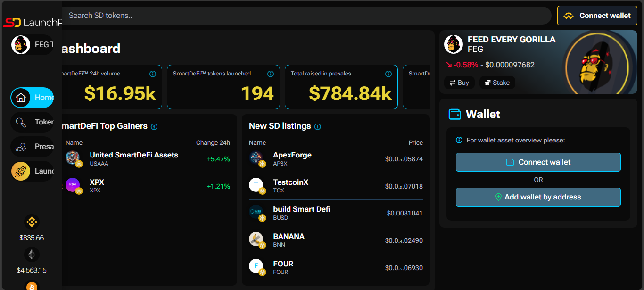Viewport: 644px width, 290px height.
Task: Open the Presale menu item
Action: (x=32, y=147)
